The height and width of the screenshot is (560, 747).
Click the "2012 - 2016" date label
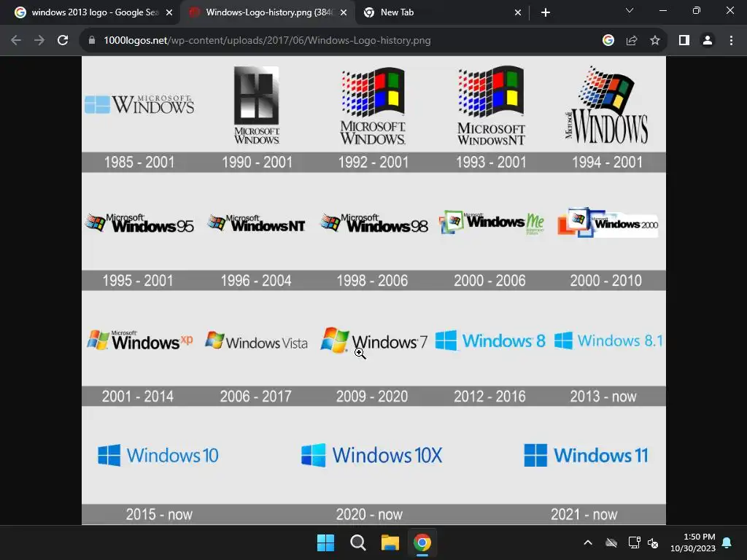click(x=489, y=396)
